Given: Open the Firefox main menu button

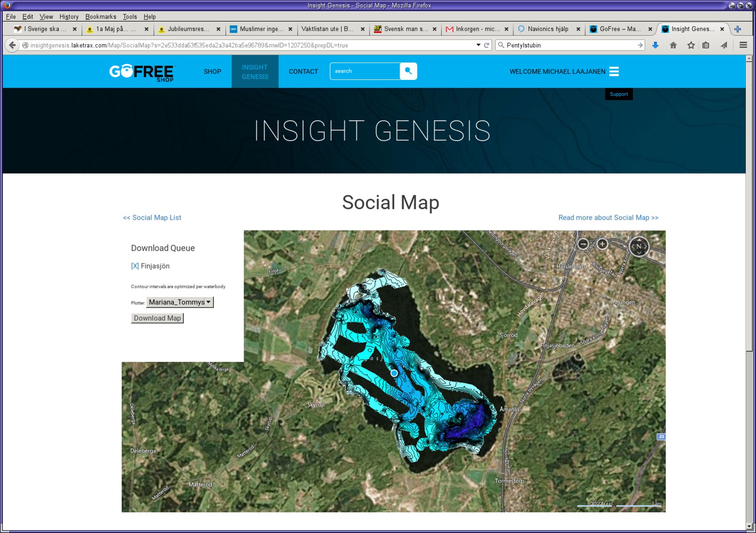Looking at the screenshot, I should (x=743, y=45).
